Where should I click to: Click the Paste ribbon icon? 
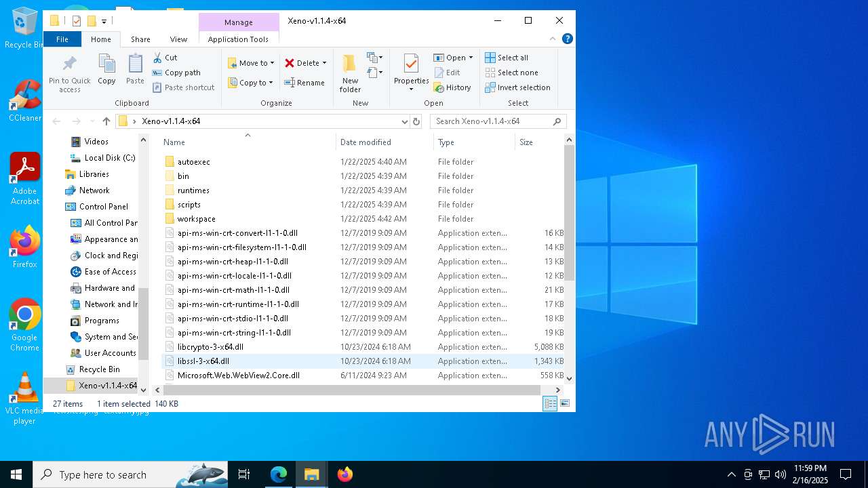click(x=135, y=70)
